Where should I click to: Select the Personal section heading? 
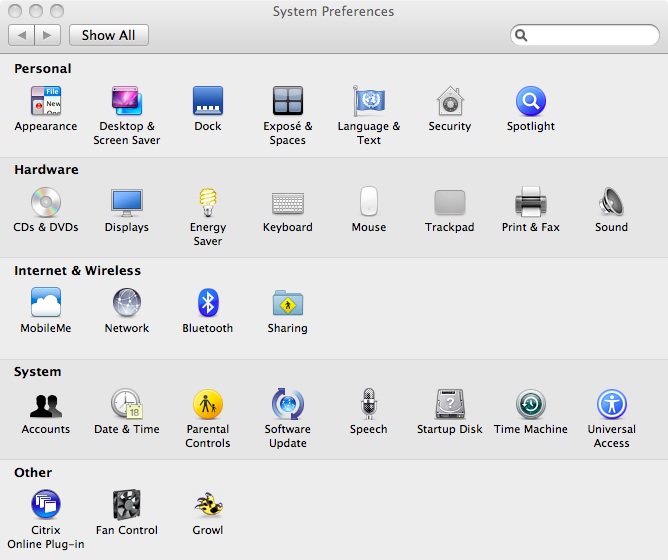pyautogui.click(x=43, y=69)
